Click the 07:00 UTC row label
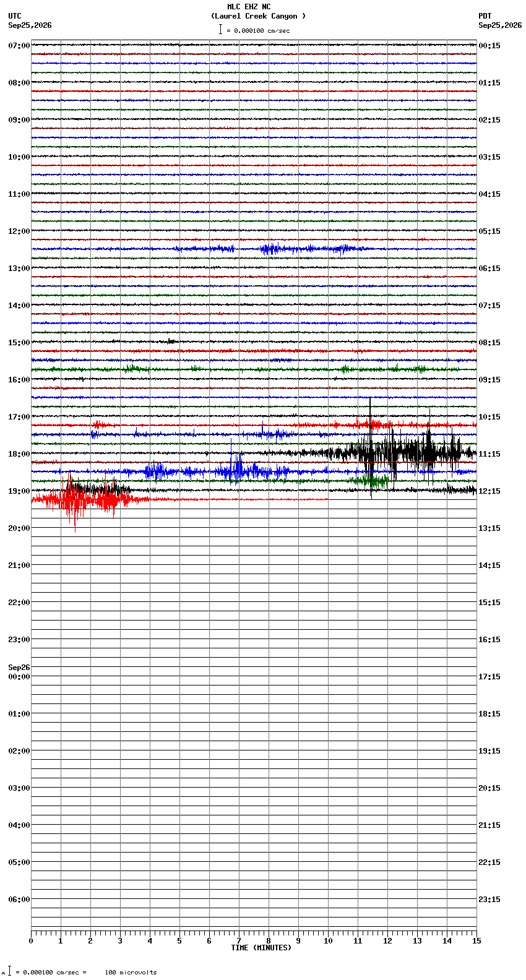Screen dimensions: 526x980 click(x=19, y=46)
